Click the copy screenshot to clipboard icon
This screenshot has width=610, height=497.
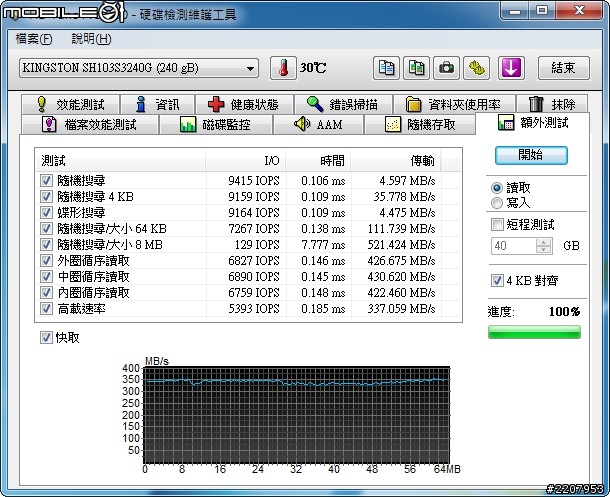click(416, 68)
